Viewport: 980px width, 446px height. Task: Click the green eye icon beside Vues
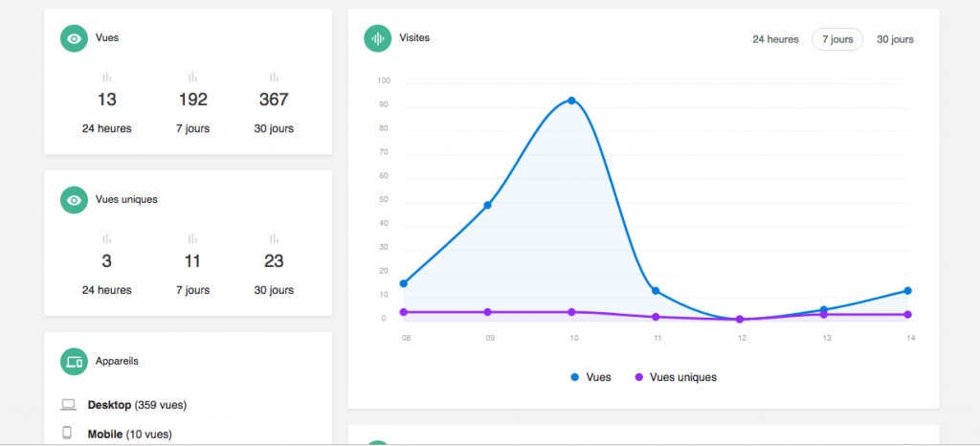coord(74,38)
